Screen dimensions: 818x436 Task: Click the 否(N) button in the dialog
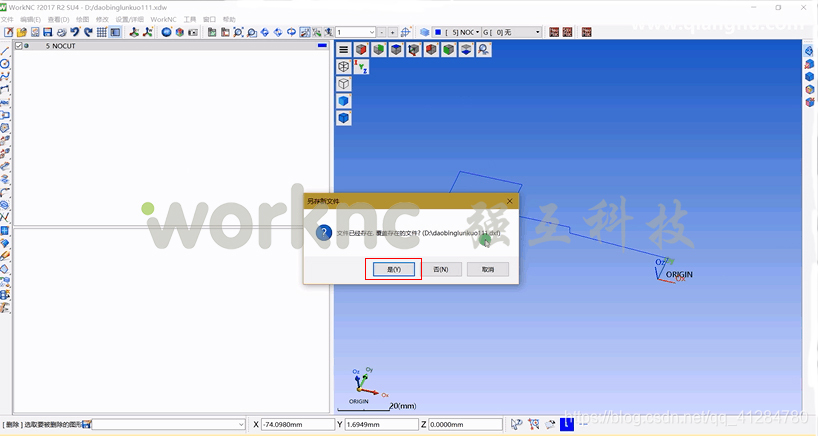point(441,270)
